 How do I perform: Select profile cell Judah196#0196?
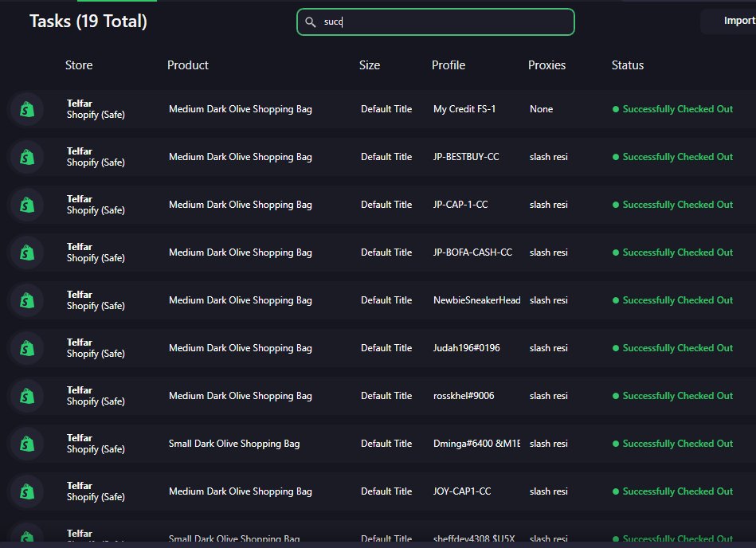[466, 347]
